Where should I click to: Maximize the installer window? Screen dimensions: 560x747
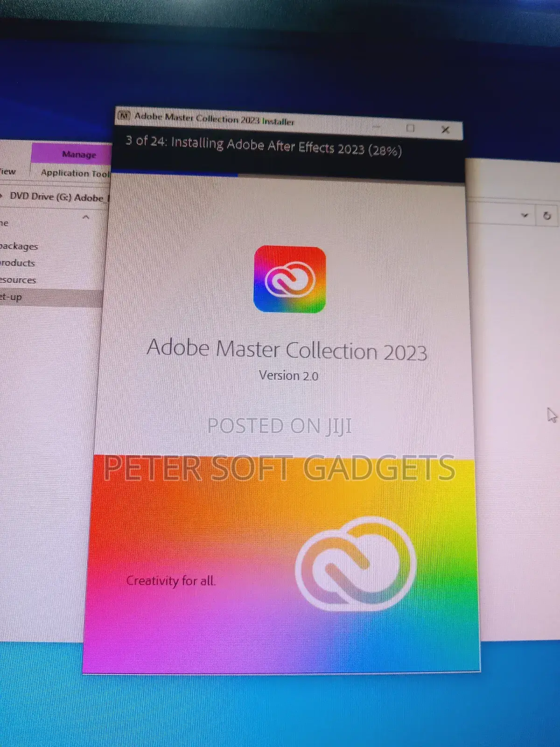click(x=410, y=128)
